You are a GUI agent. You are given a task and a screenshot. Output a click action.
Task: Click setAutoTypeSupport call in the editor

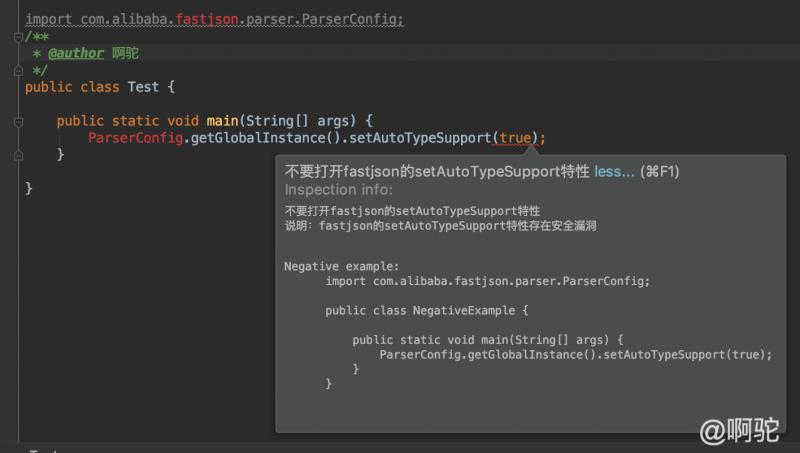coord(418,138)
